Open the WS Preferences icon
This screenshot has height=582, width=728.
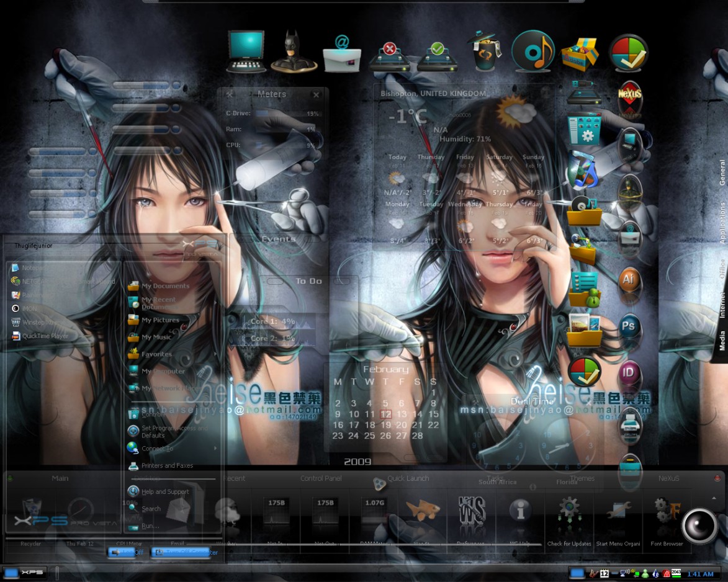(x=472, y=511)
